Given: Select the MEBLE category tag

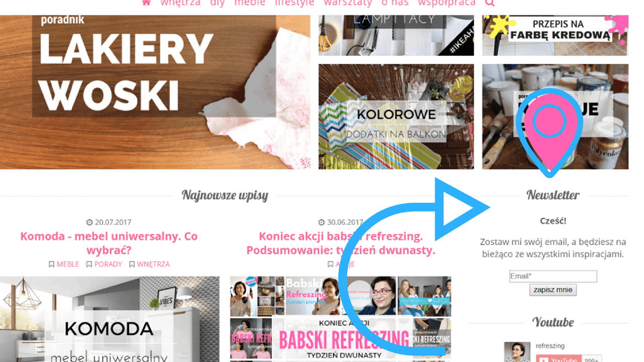Looking at the screenshot, I should pos(64,264).
